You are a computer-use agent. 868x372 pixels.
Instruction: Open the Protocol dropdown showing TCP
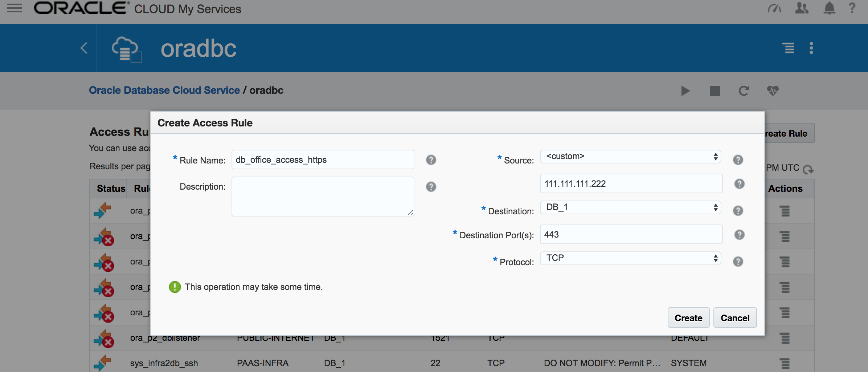(630, 258)
